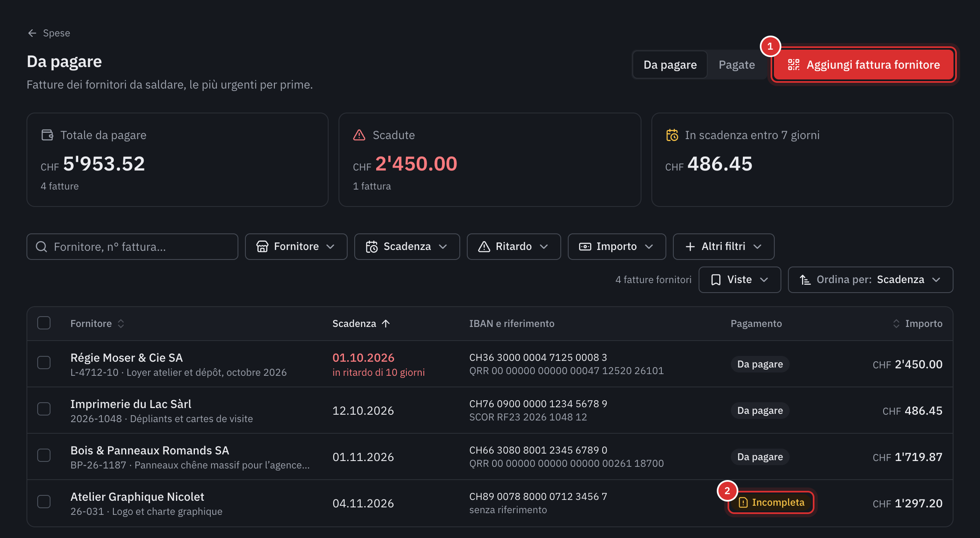Image resolution: width=980 pixels, height=538 pixels.
Task: Click the banknote icon on Importo filter
Action: coord(585,247)
